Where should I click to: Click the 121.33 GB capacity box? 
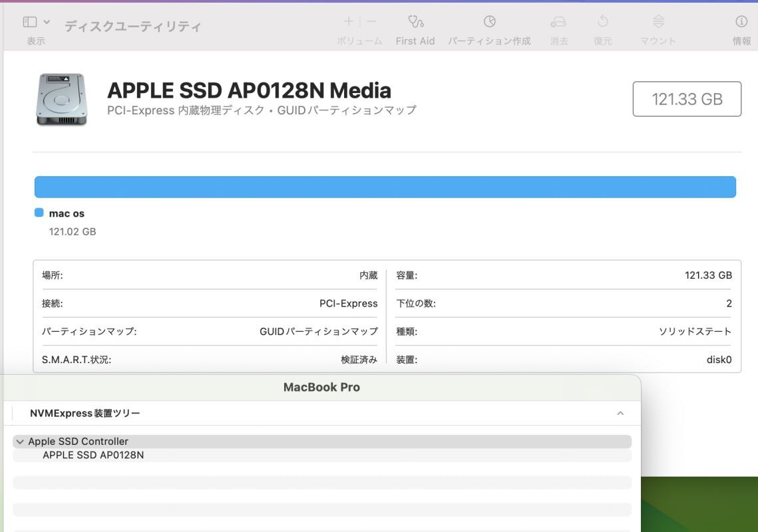(686, 99)
